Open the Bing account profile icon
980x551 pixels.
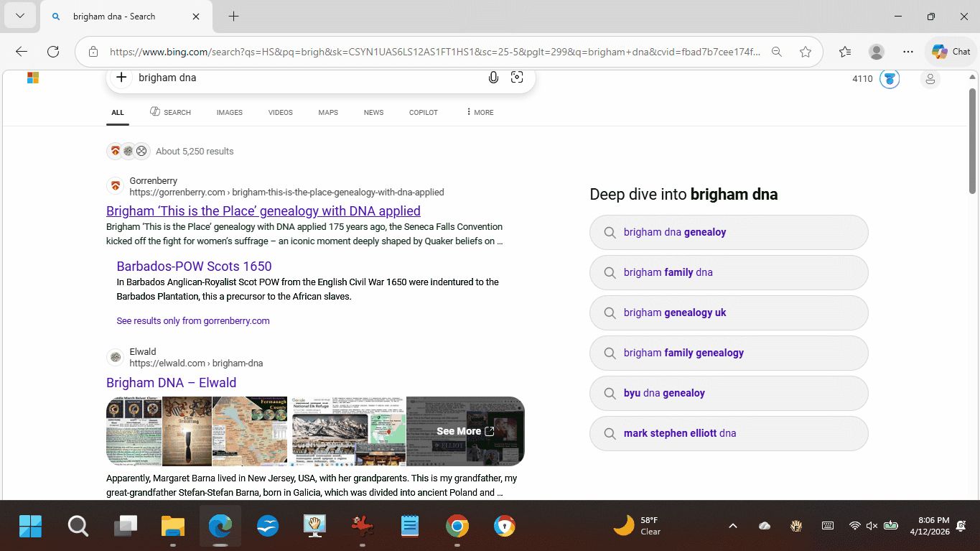click(930, 79)
